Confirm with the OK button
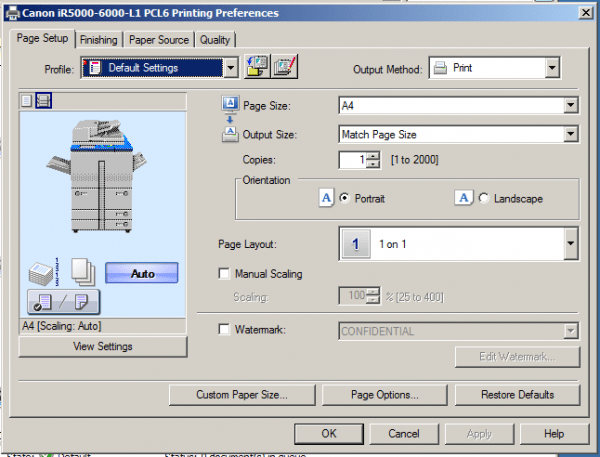Viewport: 600px width, 457px height. tap(329, 434)
